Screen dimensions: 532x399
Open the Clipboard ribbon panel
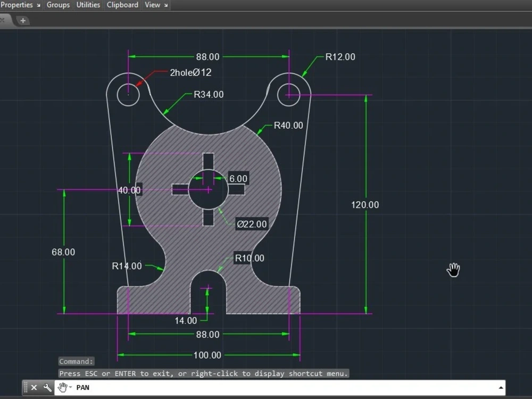point(122,5)
